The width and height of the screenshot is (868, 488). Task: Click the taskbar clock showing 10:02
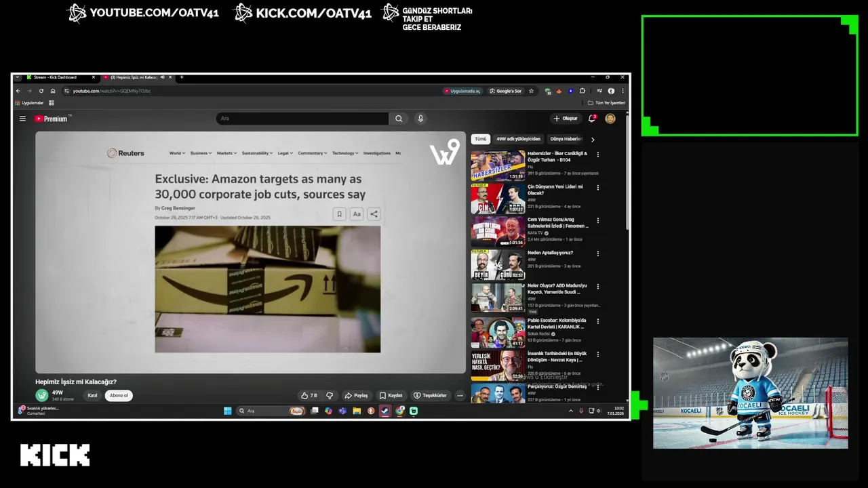[617, 411]
